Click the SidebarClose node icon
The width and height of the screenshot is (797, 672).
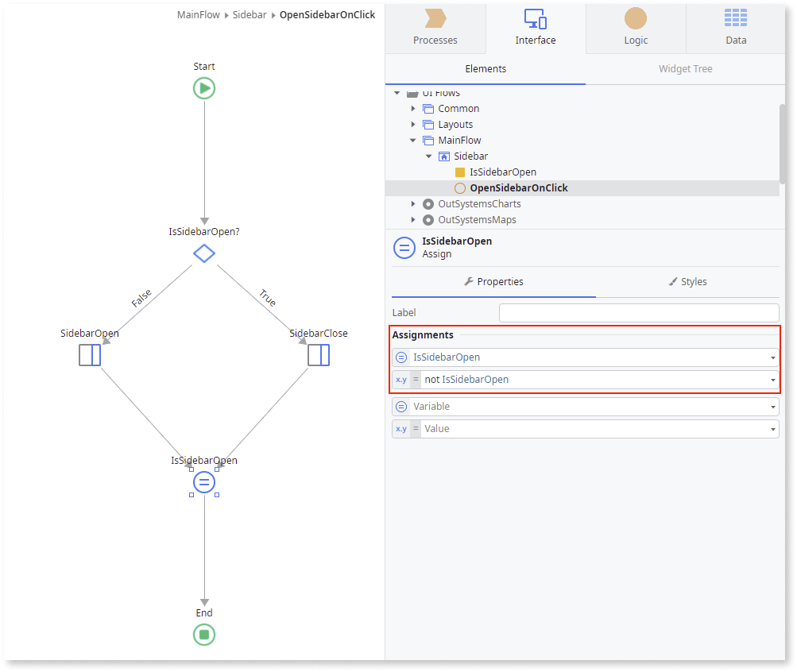pyautogui.click(x=319, y=355)
